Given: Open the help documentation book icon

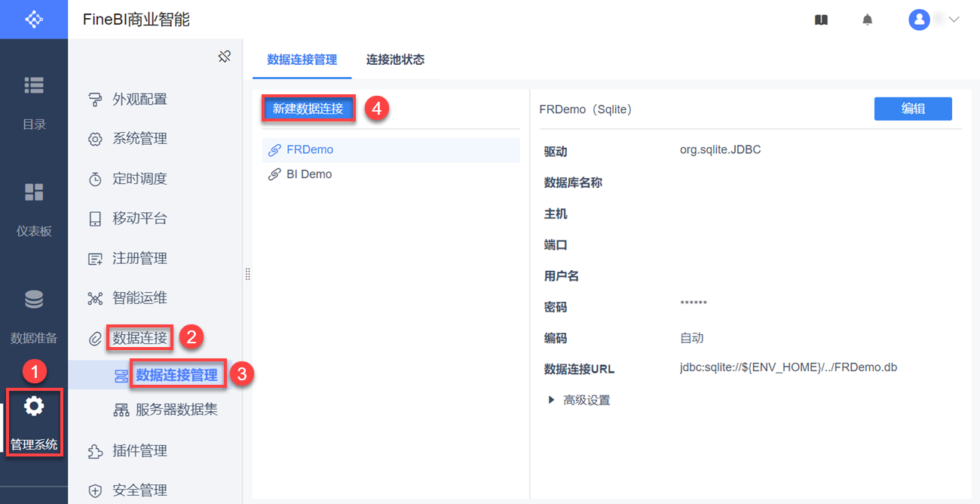Looking at the screenshot, I should (822, 20).
